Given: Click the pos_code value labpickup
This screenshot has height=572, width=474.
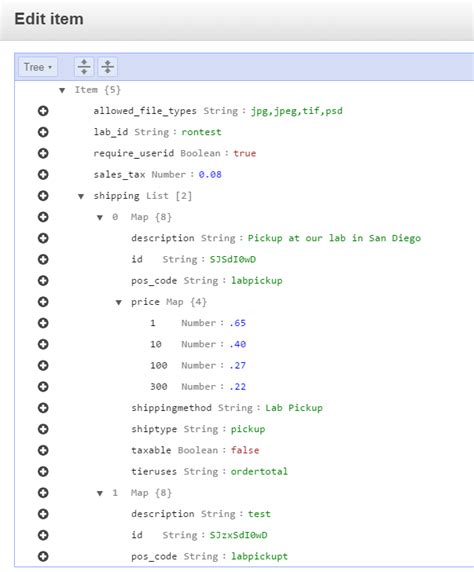Looking at the screenshot, I should point(257,281).
